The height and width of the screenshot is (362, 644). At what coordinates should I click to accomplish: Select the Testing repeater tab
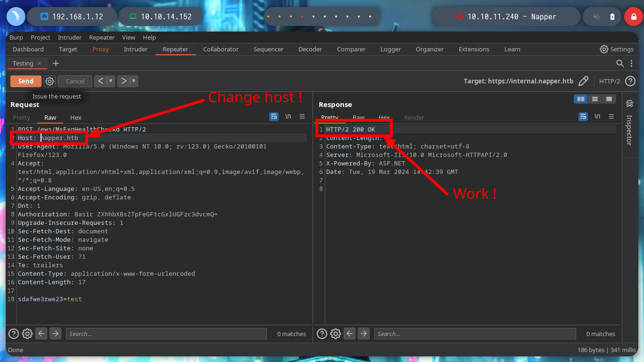(23, 63)
